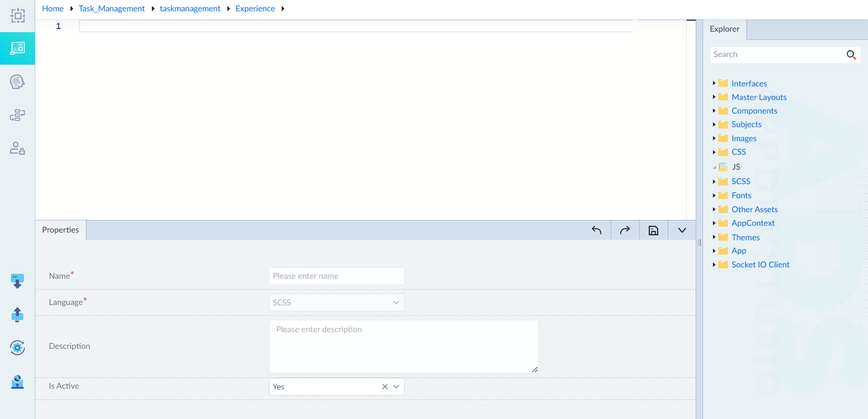Open taskmanagement breadcrumb link
The image size is (868, 419).
[190, 9]
